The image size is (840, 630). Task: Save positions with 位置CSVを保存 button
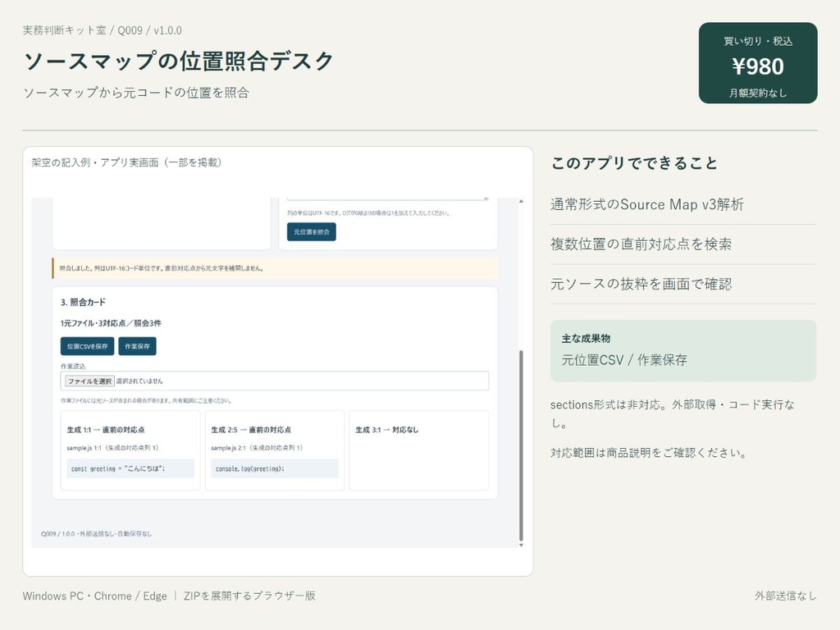point(87,346)
